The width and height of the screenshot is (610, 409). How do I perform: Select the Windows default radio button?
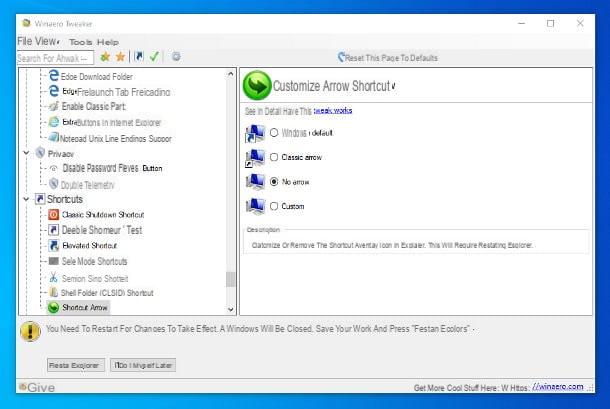274,133
